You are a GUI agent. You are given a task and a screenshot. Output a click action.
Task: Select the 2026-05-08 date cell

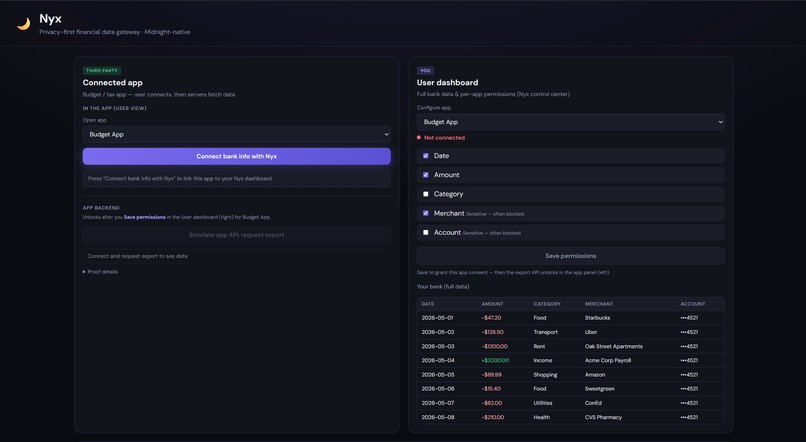(438, 417)
